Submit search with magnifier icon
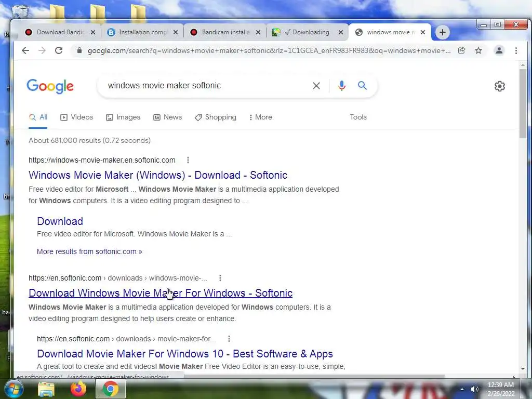Screen dimensions: 532x399 pyautogui.click(x=362, y=86)
